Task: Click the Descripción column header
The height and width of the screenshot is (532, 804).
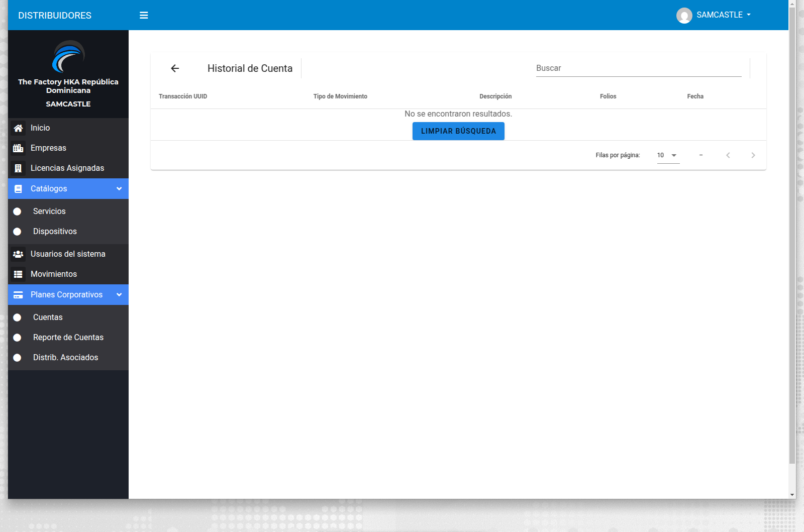Action: (x=495, y=96)
